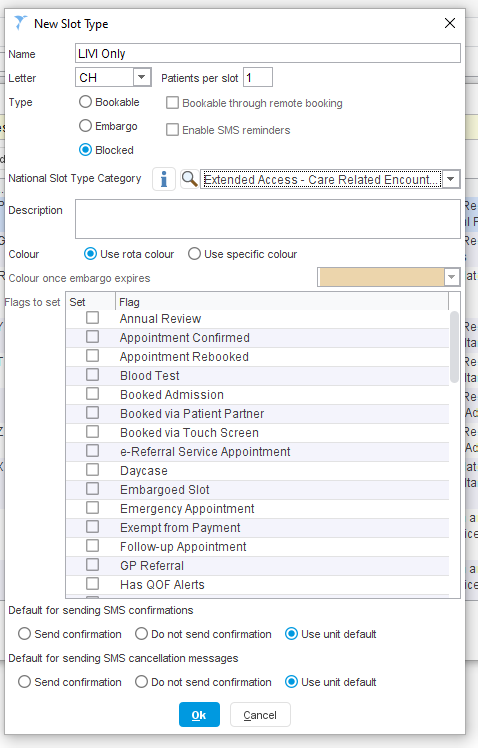
Task: Select the Bookable type radio button
Action: point(85,102)
